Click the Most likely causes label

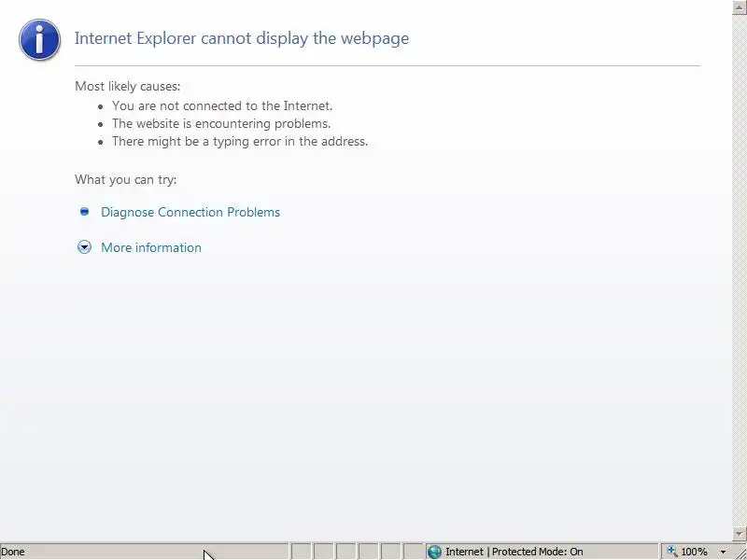click(128, 86)
